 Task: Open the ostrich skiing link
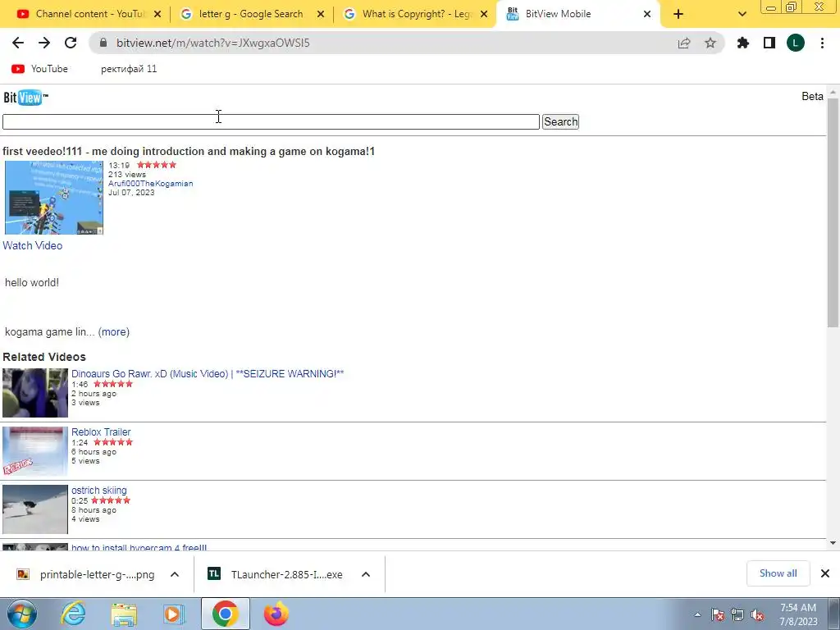pyautogui.click(x=99, y=491)
